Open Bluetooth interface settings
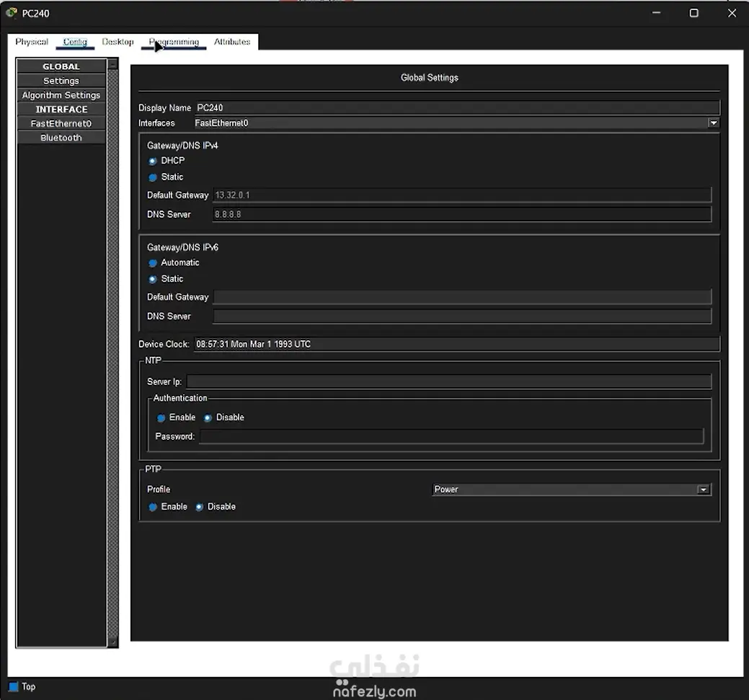This screenshot has width=749, height=700. coord(61,138)
